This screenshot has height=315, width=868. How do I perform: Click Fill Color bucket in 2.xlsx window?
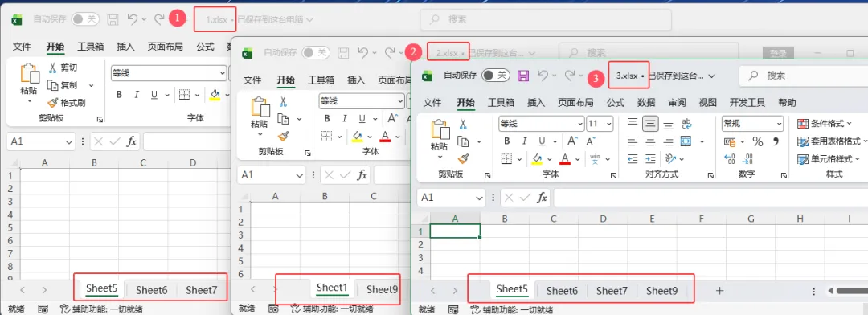(x=358, y=136)
